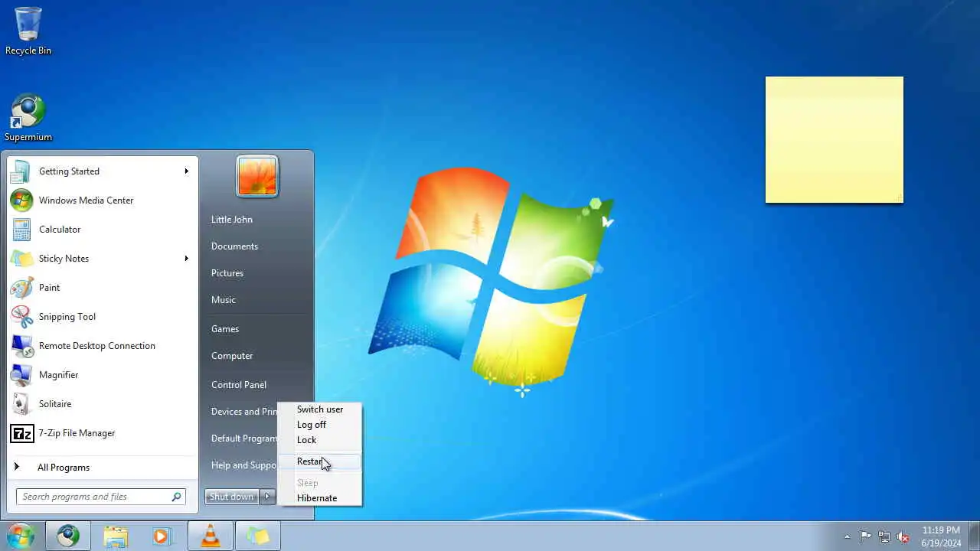Click the yellow sticky note on desktop
980x551 pixels.
(835, 140)
